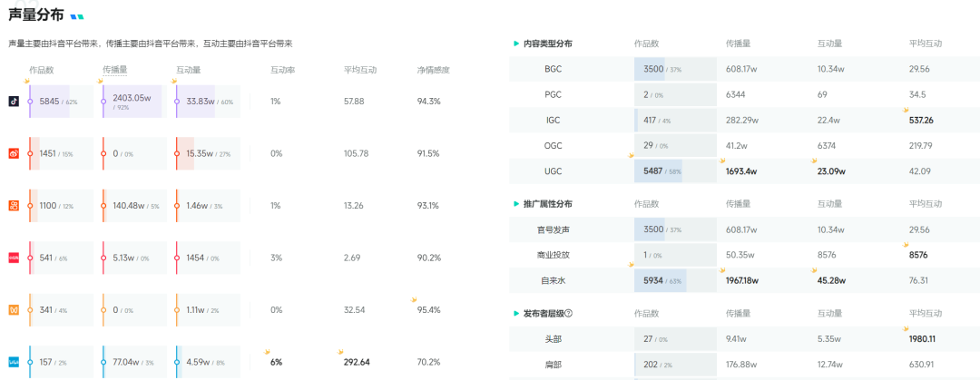The height and width of the screenshot is (380, 980).
Task: Click the 平均互动 header in the platform table
Action: [x=360, y=70]
